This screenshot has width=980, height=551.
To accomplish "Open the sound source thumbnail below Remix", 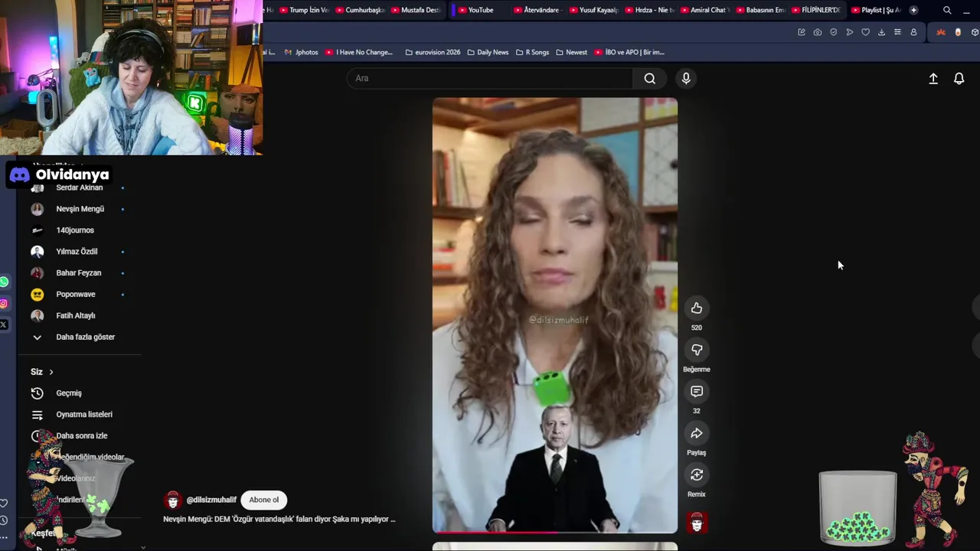I will coord(696,523).
